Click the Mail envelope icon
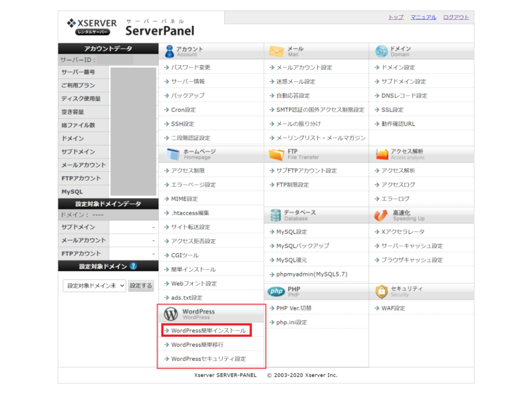 tap(276, 52)
